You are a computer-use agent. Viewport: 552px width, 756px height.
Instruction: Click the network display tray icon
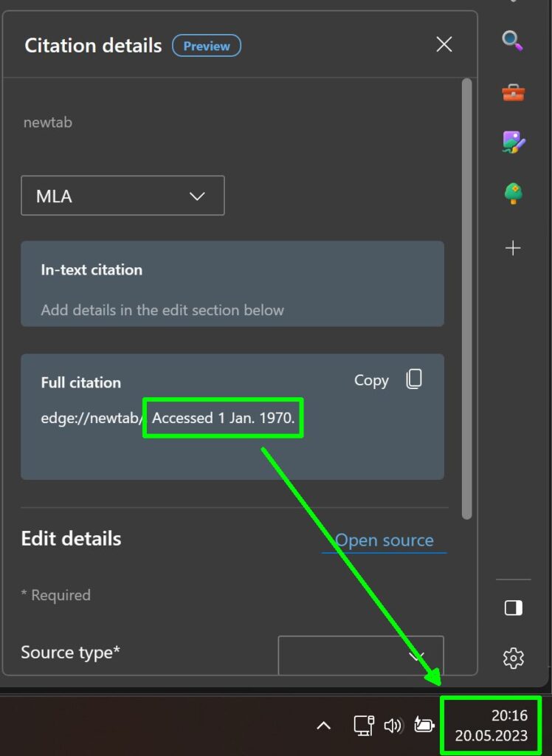point(364,726)
